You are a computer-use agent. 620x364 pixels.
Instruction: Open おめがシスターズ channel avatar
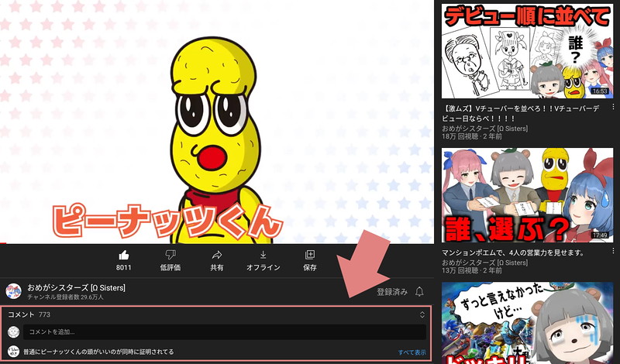13,291
